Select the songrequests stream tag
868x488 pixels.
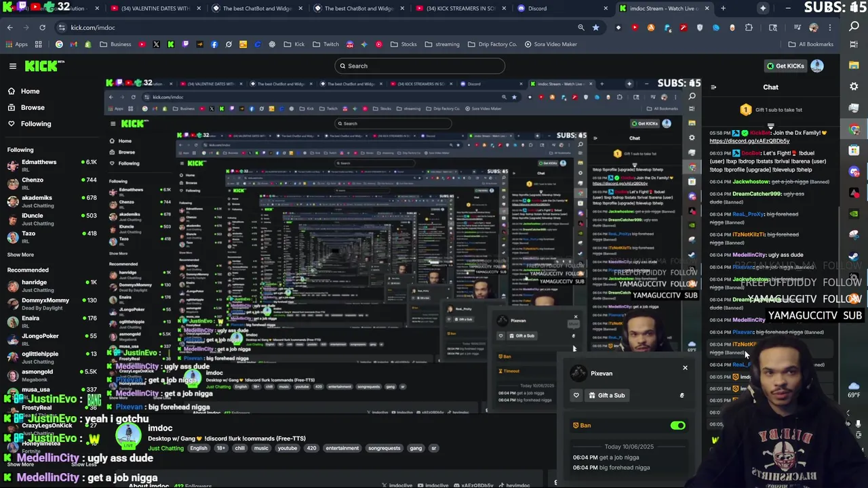(384, 448)
